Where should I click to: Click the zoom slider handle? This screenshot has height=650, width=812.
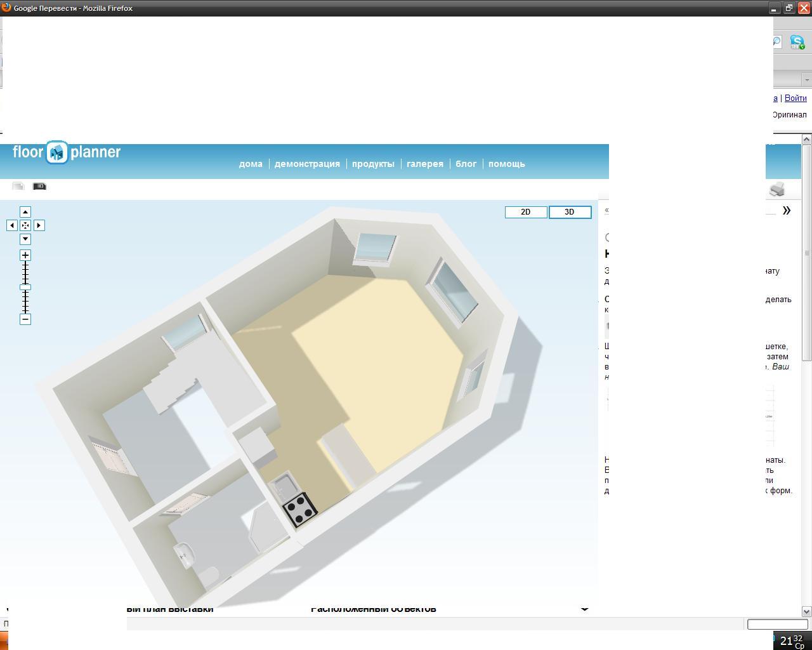[25, 288]
